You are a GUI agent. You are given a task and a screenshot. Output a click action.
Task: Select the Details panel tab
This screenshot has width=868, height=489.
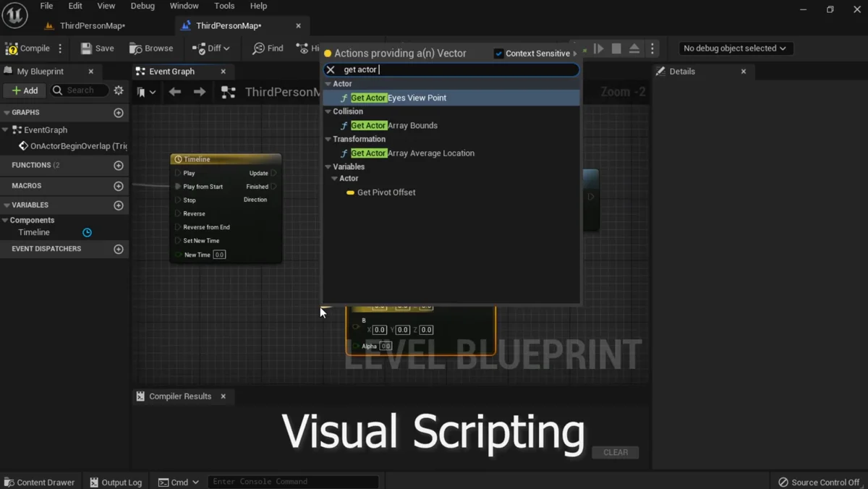pos(682,72)
